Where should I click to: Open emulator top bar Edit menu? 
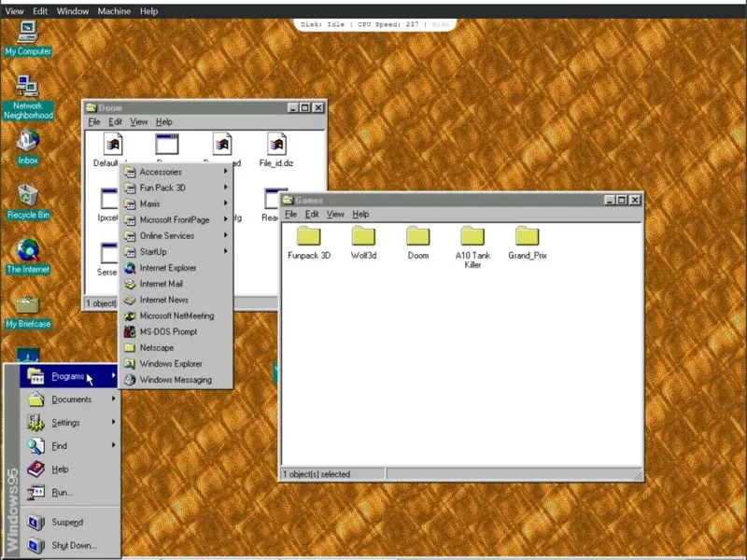coord(40,11)
